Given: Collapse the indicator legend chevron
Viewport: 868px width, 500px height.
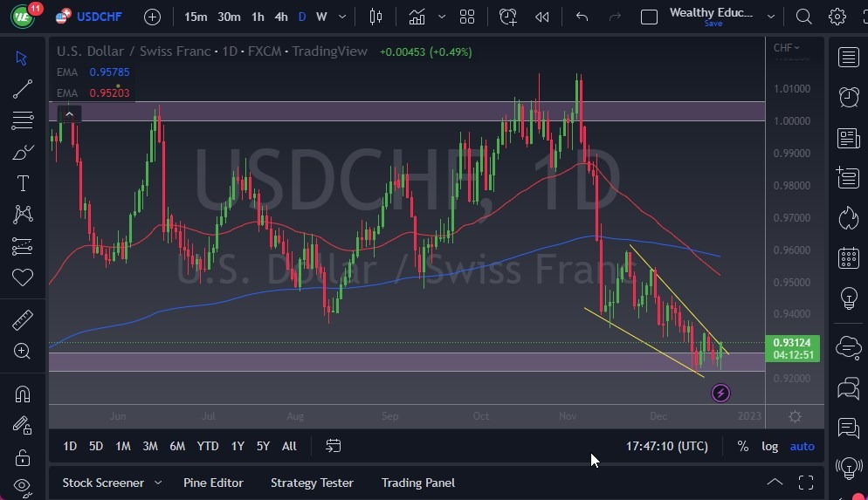Looking at the screenshot, I should click(69, 114).
